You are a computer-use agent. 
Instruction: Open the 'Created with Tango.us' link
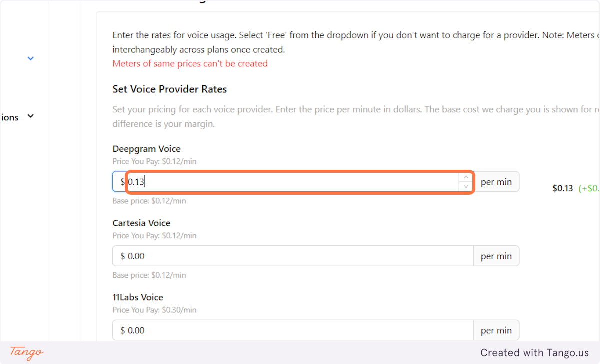pyautogui.click(x=534, y=352)
